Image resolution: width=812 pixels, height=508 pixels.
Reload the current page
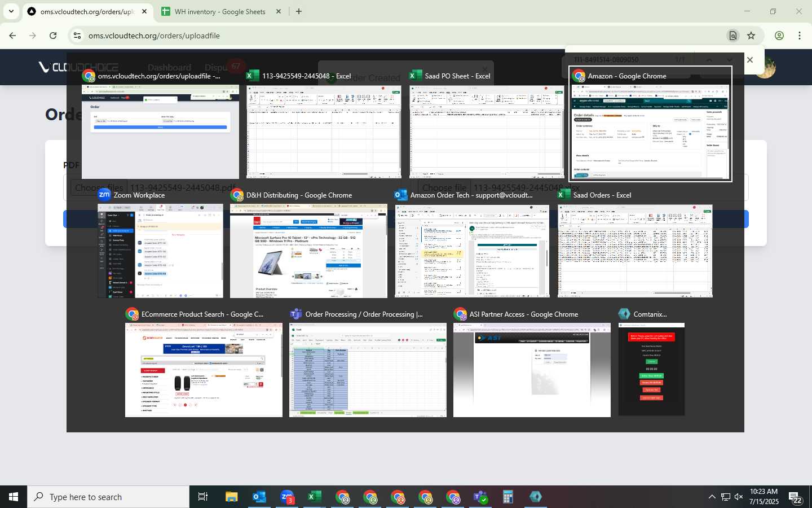tap(53, 36)
